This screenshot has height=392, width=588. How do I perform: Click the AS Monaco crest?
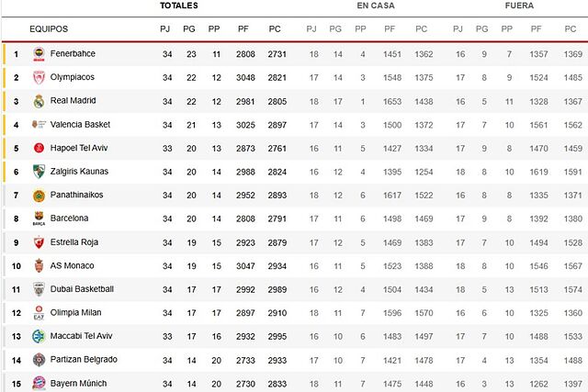click(x=39, y=265)
